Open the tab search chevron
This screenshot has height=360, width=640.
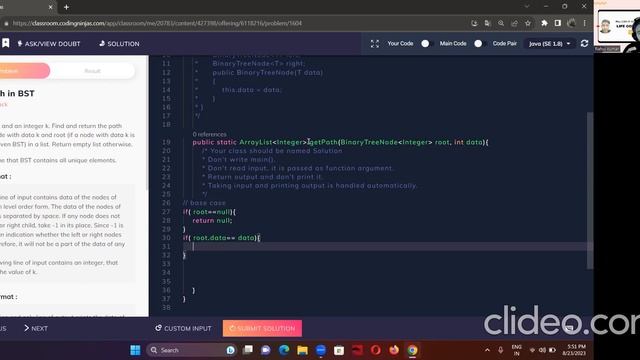(527, 7)
